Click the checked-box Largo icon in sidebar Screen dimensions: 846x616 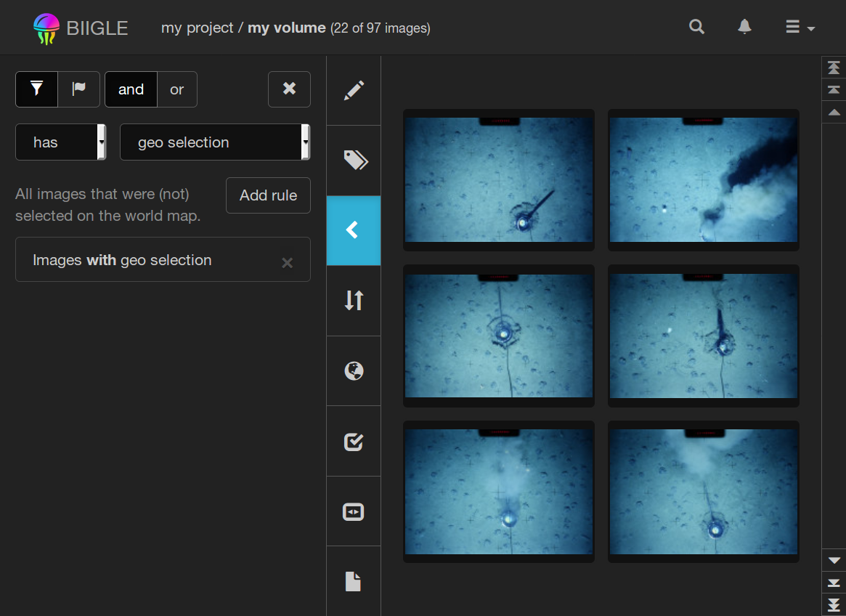pos(354,441)
